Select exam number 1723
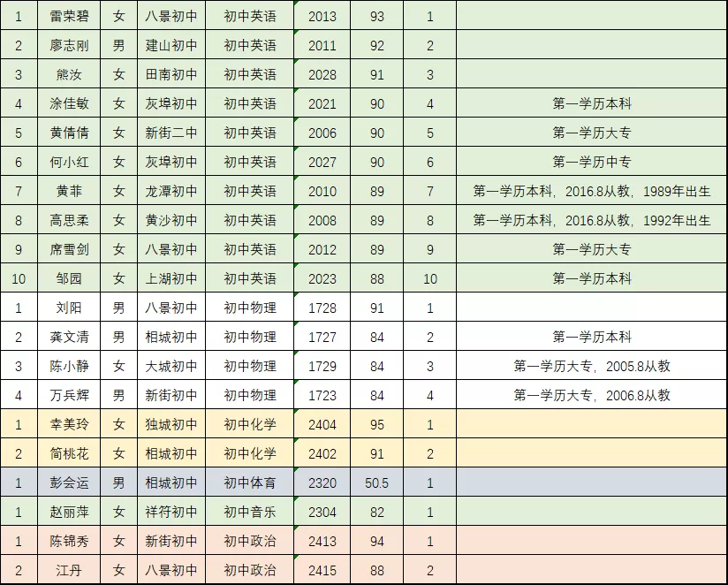This screenshot has height=585, width=728. coord(322,396)
